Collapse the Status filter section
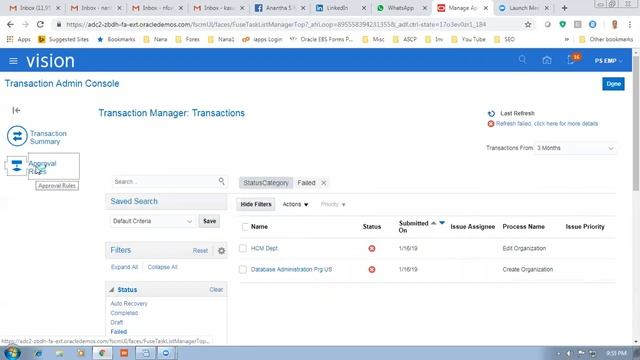Screen dimensions: 640x360 tap(111, 290)
